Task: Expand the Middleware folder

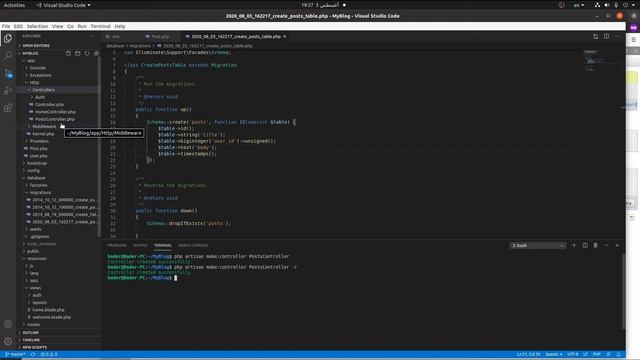Action: click(x=44, y=127)
